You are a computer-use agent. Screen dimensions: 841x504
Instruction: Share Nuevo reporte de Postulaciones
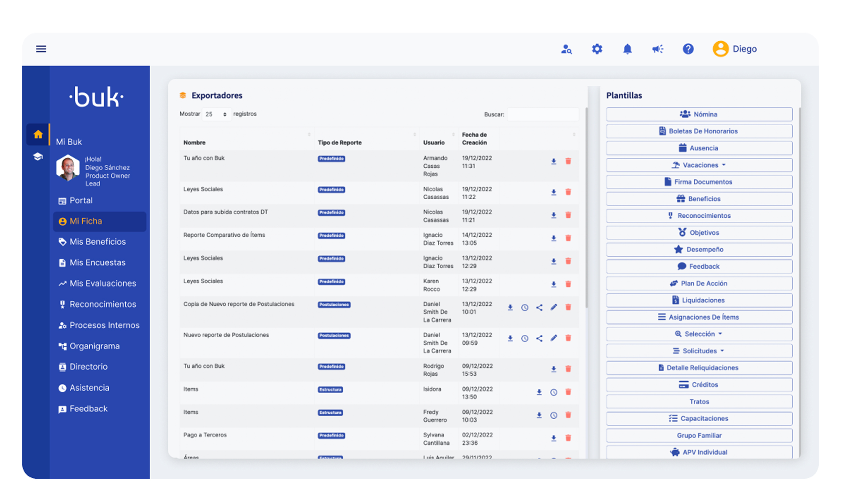[539, 338]
